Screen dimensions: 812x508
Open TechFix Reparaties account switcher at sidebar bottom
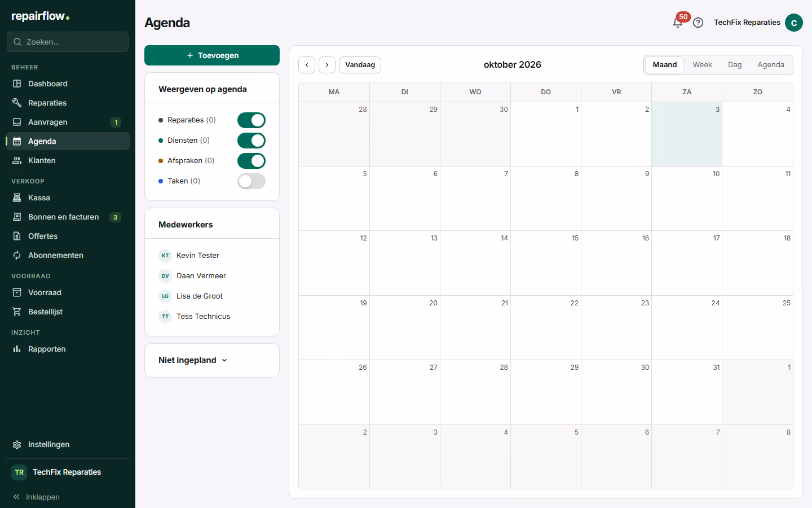(68, 472)
